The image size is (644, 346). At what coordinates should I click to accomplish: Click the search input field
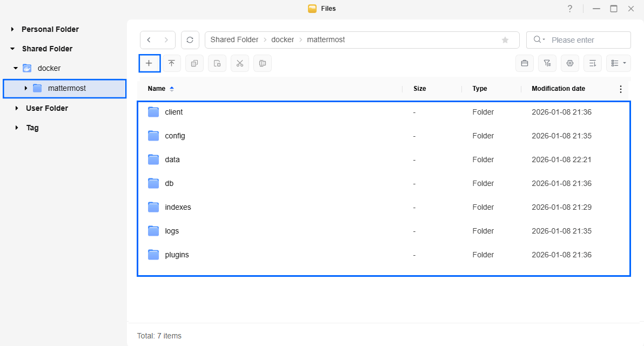pyautogui.click(x=588, y=40)
